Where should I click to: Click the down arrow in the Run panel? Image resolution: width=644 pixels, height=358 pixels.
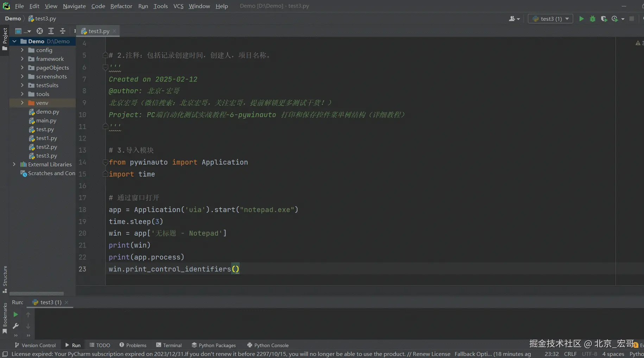click(28, 326)
